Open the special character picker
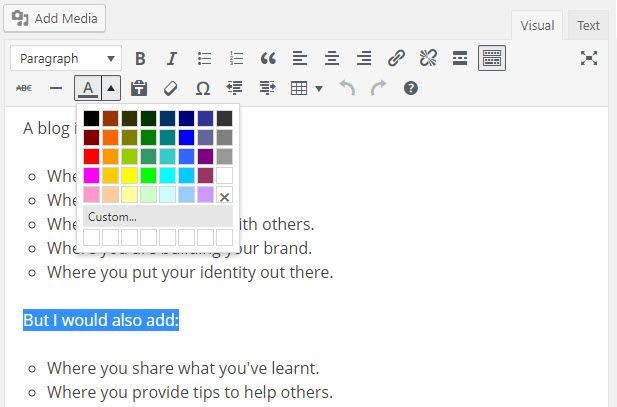 (x=203, y=89)
